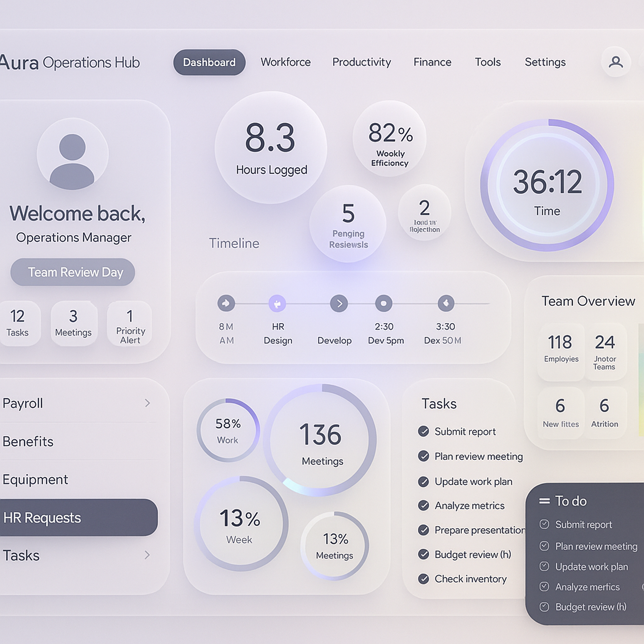Open the Workforce tab

click(x=286, y=62)
